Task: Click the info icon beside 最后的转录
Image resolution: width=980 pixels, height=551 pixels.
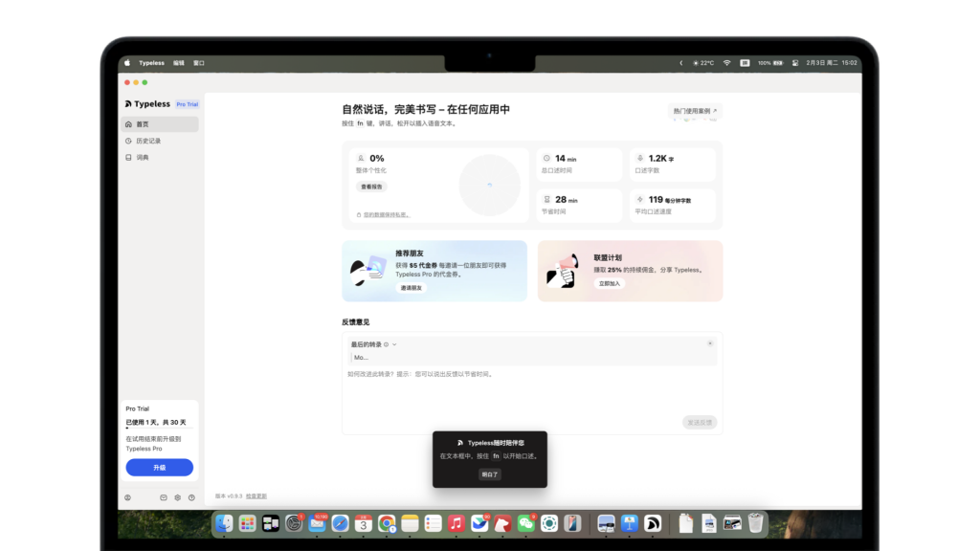Action: point(386,344)
